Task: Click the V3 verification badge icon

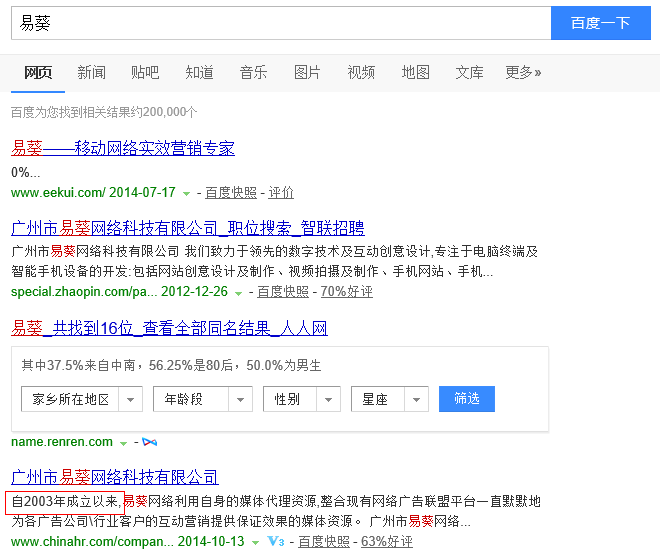Action: (x=276, y=541)
